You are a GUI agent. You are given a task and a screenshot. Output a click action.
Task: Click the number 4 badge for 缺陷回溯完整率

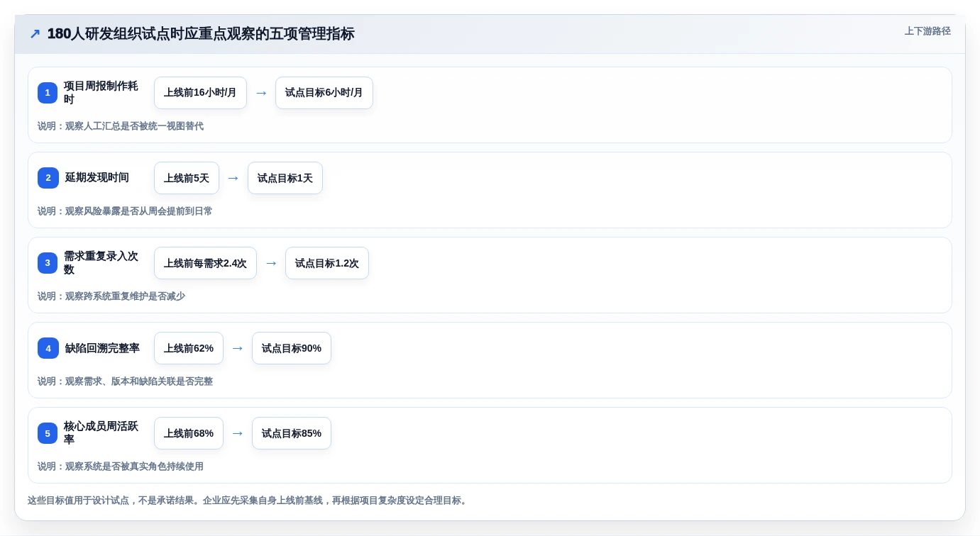click(48, 348)
